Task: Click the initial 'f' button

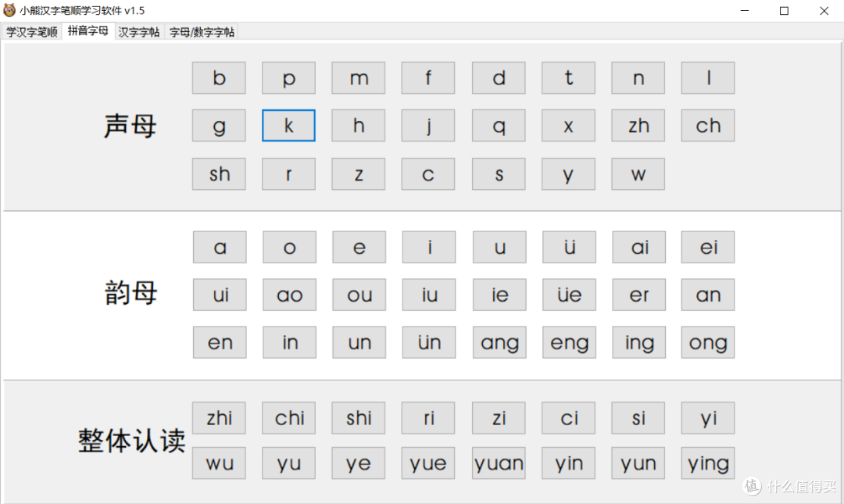Action: coord(428,78)
